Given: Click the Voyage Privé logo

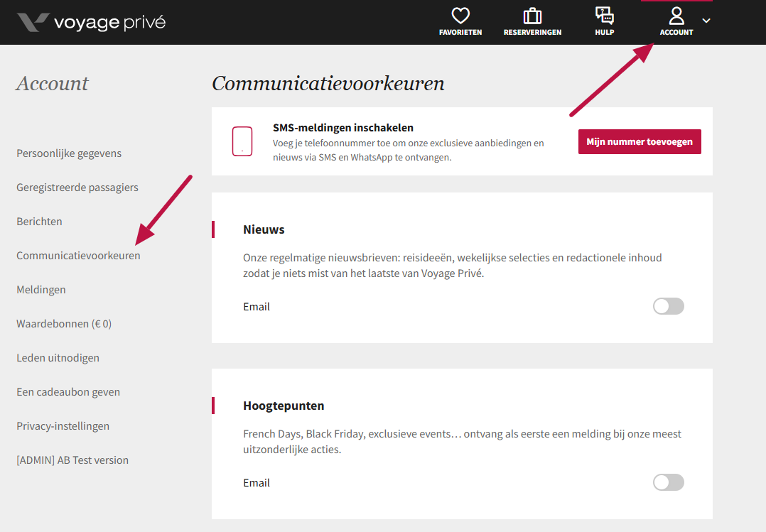Looking at the screenshot, I should [x=91, y=22].
